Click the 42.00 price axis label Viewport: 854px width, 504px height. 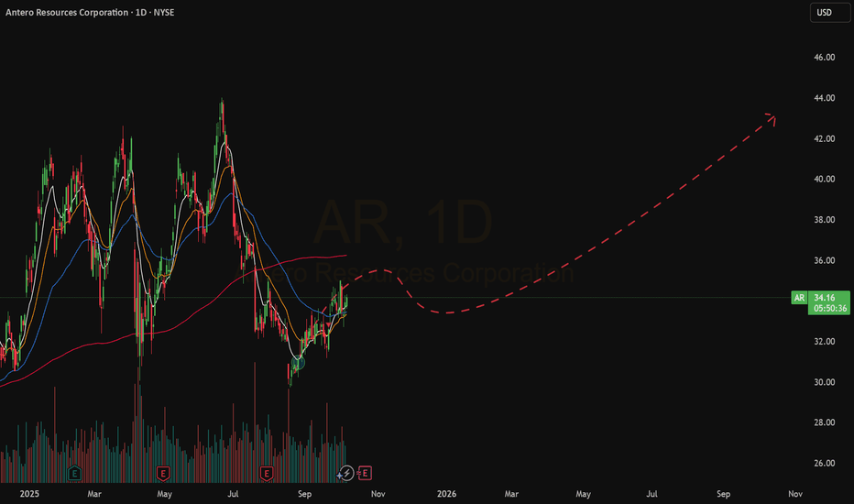824,139
